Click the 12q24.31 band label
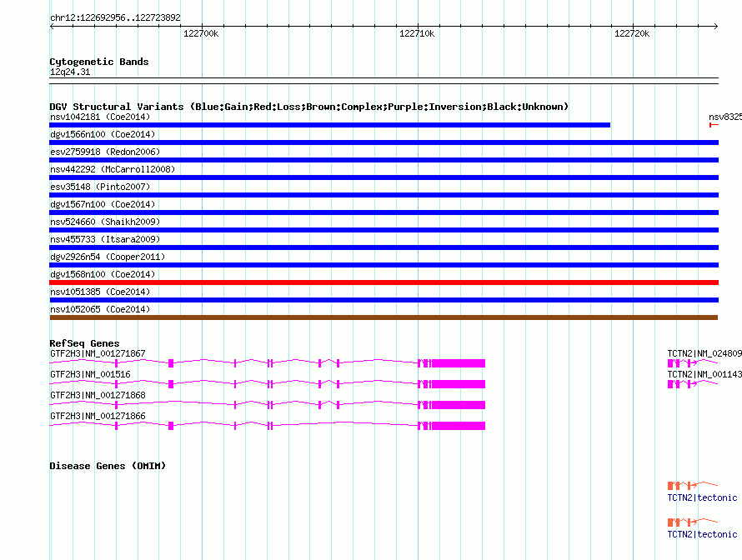The width and height of the screenshot is (742, 560). (x=70, y=72)
